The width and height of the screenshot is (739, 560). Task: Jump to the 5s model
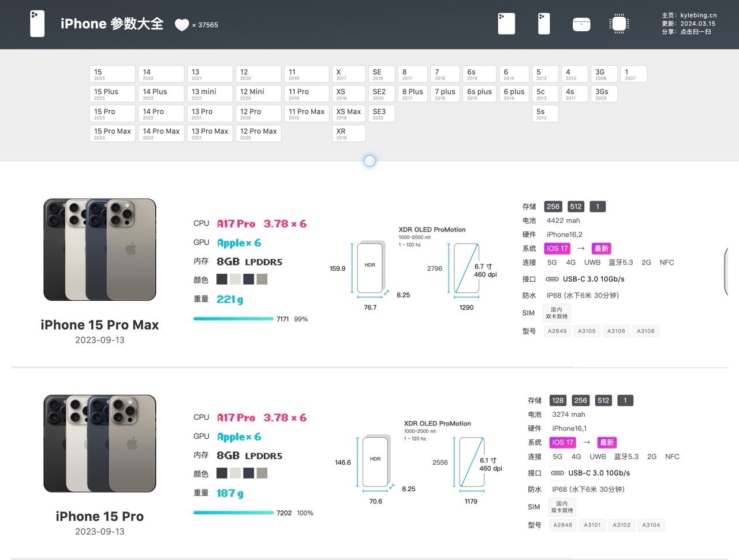click(x=545, y=114)
